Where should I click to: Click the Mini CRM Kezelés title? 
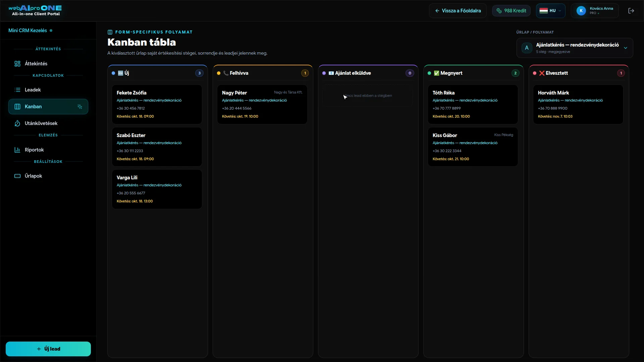28,31
